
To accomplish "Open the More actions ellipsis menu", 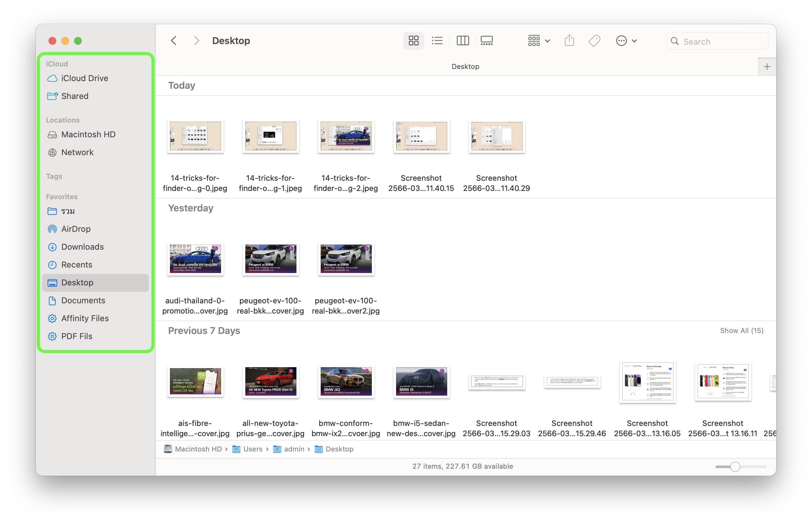I will click(626, 41).
